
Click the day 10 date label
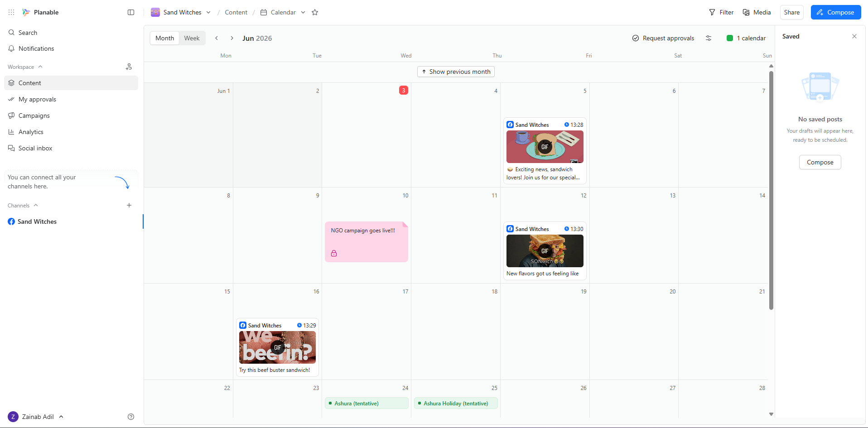pos(405,196)
